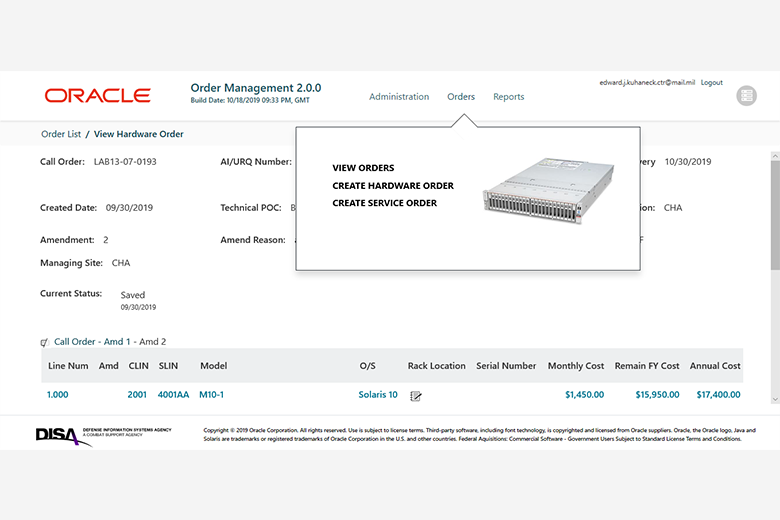Image resolution: width=780 pixels, height=520 pixels.
Task: Click line number 1.000
Action: (58, 395)
